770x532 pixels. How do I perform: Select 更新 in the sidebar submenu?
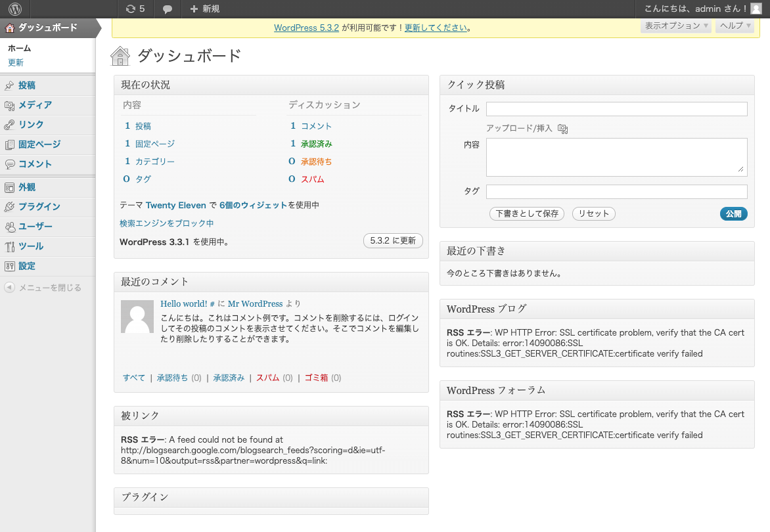point(16,62)
